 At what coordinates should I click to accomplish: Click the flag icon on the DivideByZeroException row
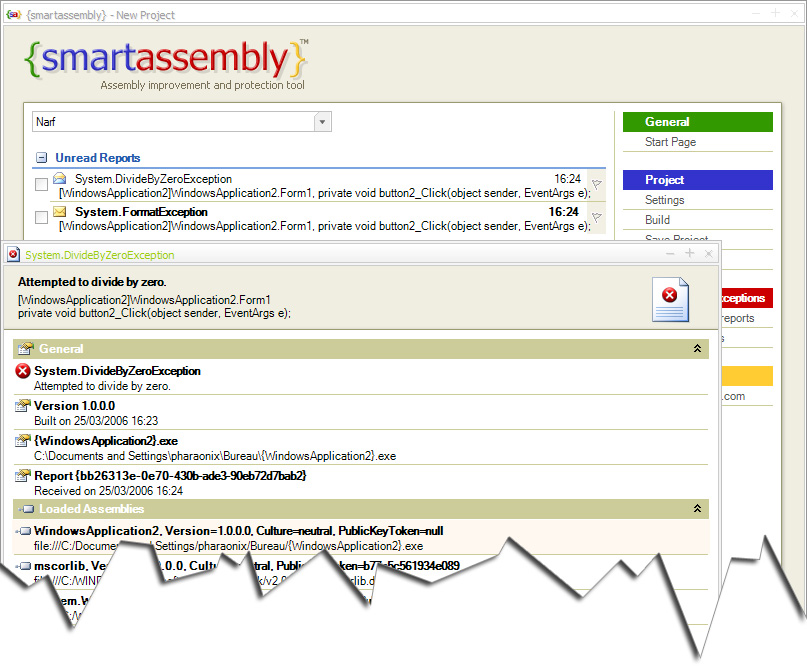tap(596, 184)
